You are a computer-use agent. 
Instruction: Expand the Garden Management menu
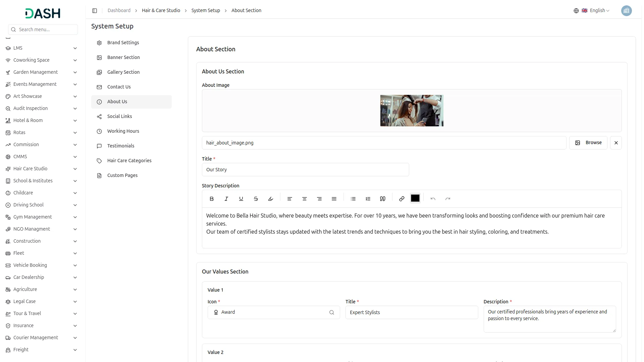point(42,72)
